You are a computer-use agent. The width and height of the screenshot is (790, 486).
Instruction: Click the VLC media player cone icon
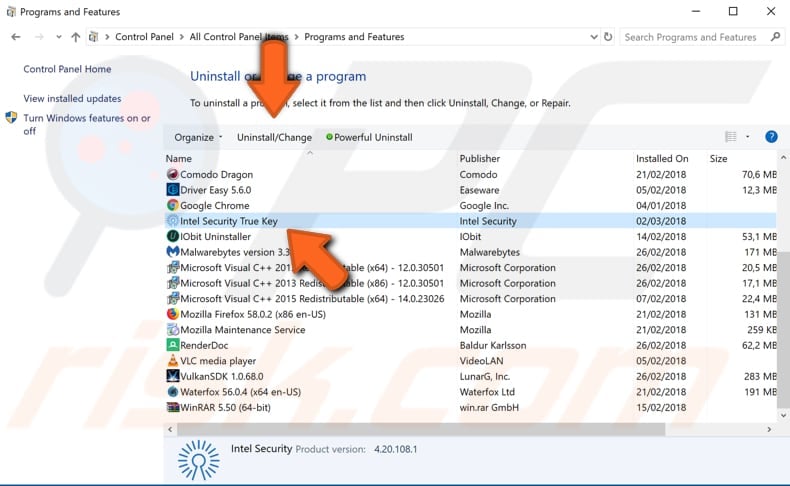click(172, 361)
